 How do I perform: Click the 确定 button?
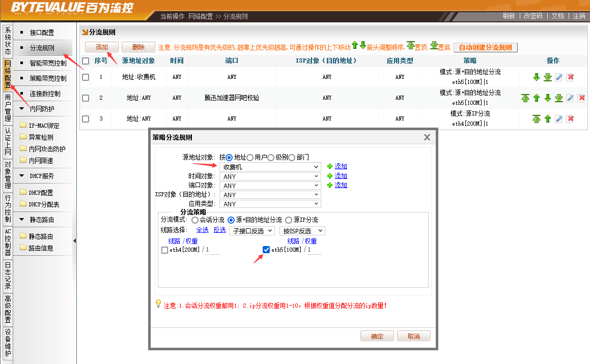pos(377,336)
